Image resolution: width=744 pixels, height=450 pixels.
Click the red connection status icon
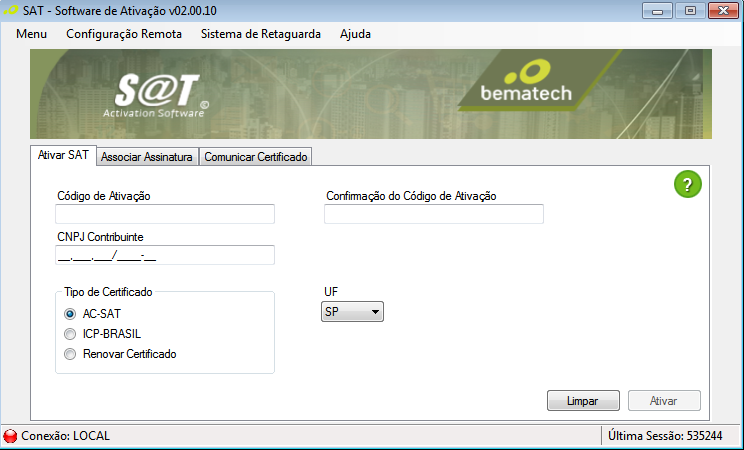tap(11, 436)
